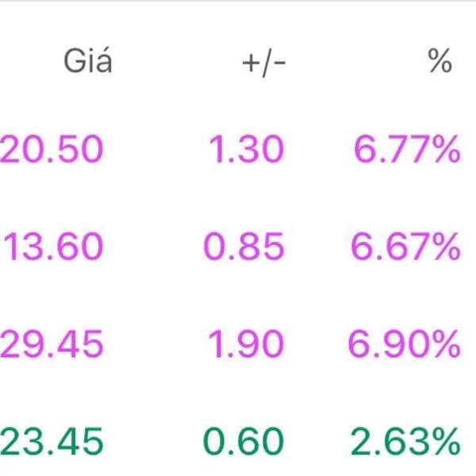The height and width of the screenshot is (476, 476).
Task: Select the 6.77% percent value
Action: [407, 149]
